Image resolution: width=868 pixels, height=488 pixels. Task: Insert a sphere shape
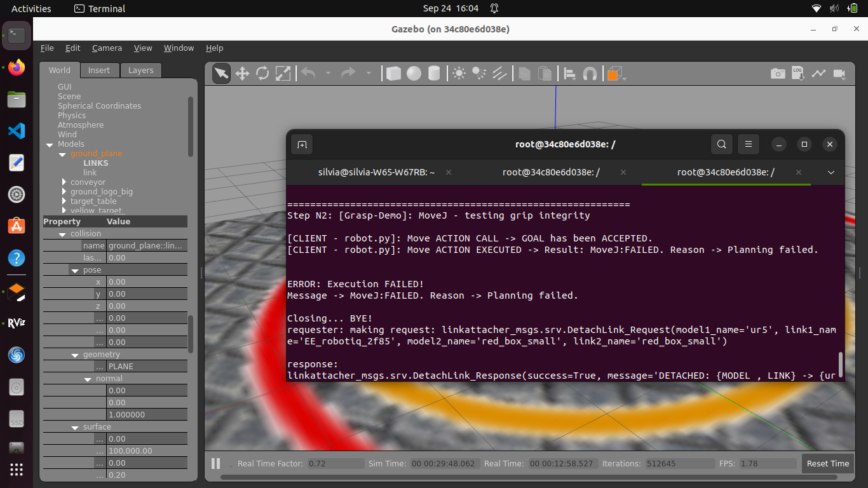414,74
